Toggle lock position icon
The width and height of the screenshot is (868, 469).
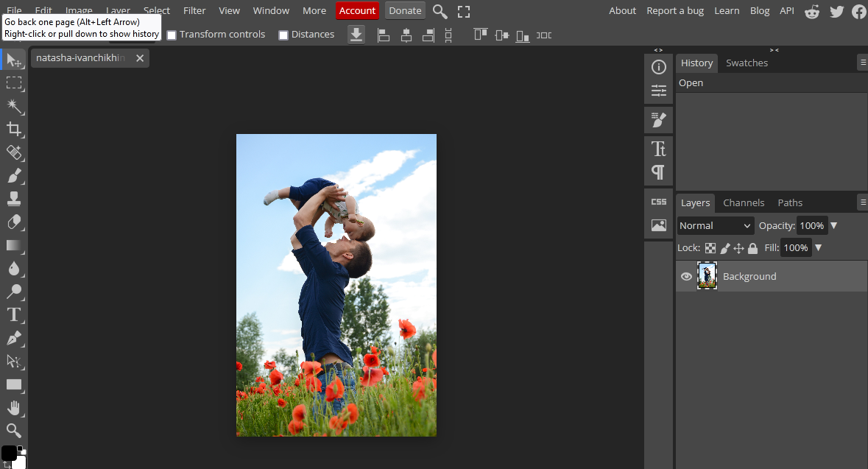(738, 248)
